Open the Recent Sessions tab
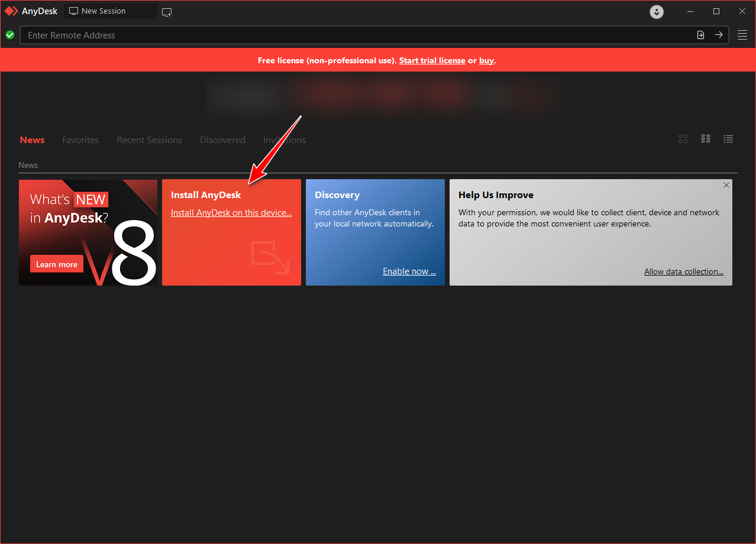This screenshot has width=756, height=544. [x=149, y=140]
